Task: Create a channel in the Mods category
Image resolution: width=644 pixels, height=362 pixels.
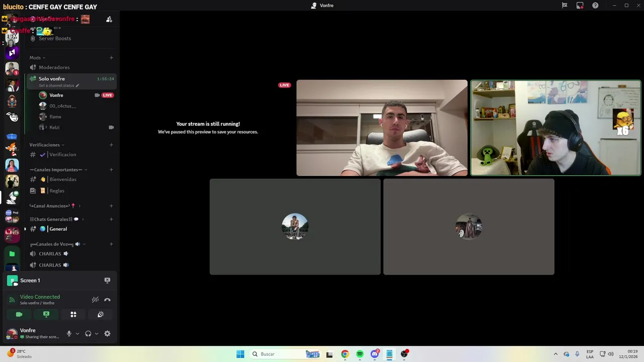Action: tap(111, 58)
